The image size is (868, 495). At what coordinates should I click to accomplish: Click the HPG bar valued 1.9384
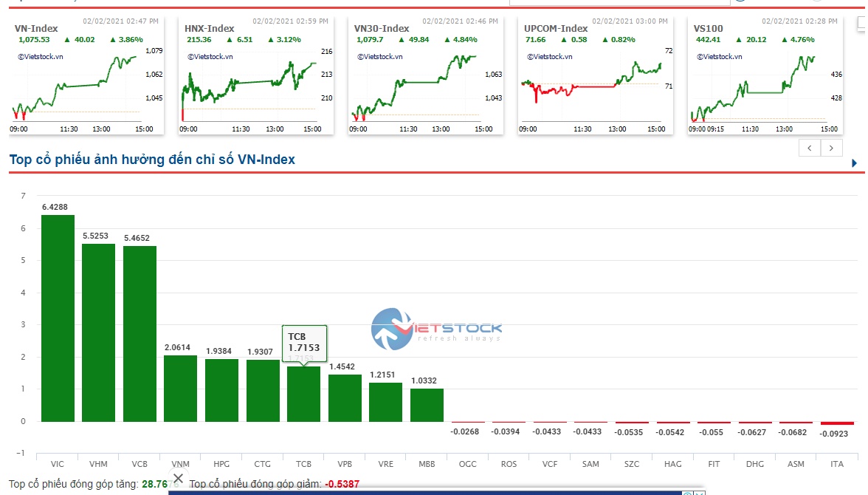pos(221,390)
